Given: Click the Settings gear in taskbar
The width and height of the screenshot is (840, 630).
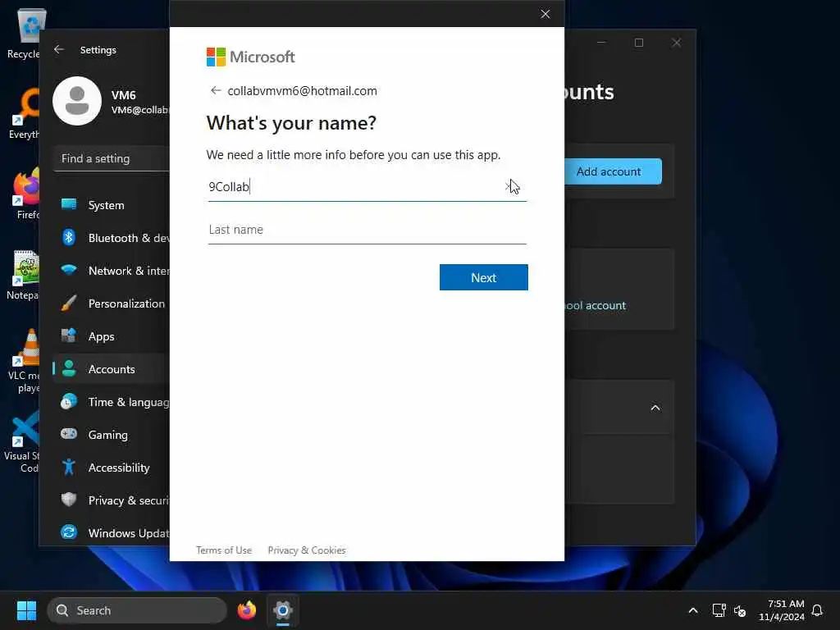Looking at the screenshot, I should coord(283,610).
